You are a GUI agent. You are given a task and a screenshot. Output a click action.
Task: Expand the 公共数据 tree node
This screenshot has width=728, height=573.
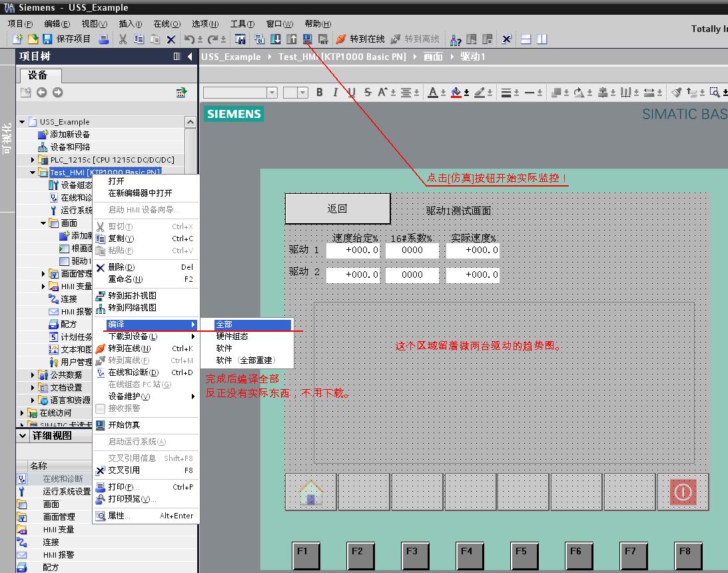pos(33,374)
